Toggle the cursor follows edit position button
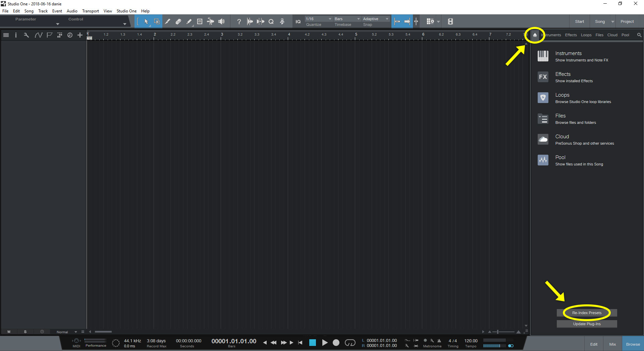Image resolution: width=644 pixels, height=351 pixels. tap(416, 21)
